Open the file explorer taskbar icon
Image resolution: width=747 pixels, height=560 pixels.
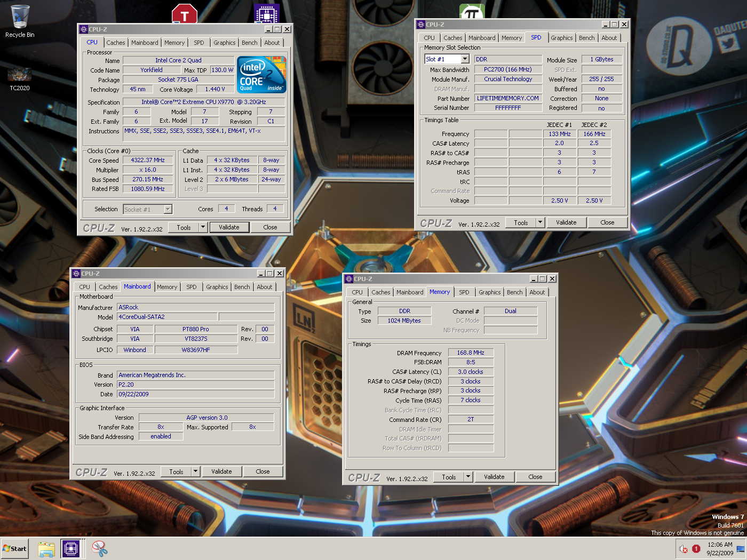46,549
